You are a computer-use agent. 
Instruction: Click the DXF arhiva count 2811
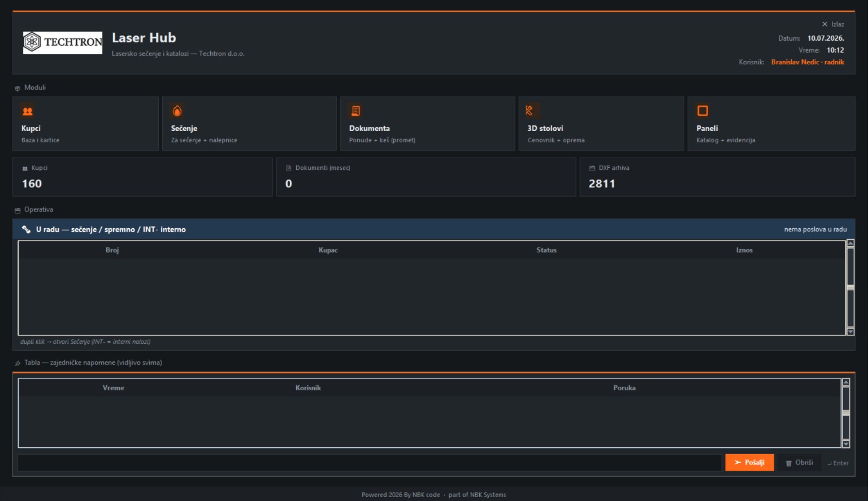tap(602, 184)
